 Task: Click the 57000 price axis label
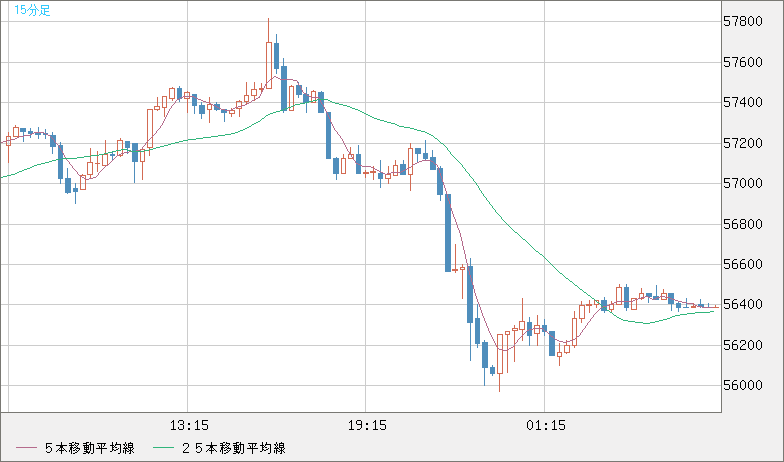pyautogui.click(x=743, y=184)
